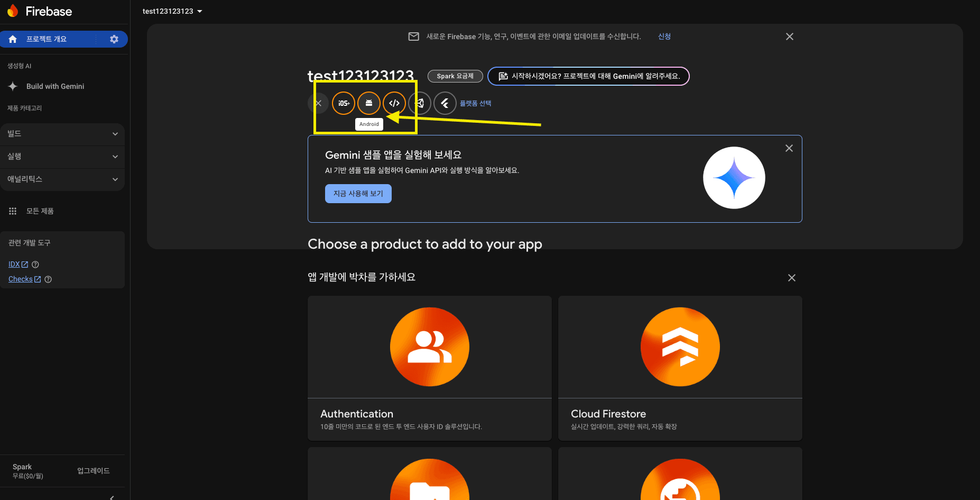Click the Gemini 시작하시겠어요 prompt button

(588, 76)
